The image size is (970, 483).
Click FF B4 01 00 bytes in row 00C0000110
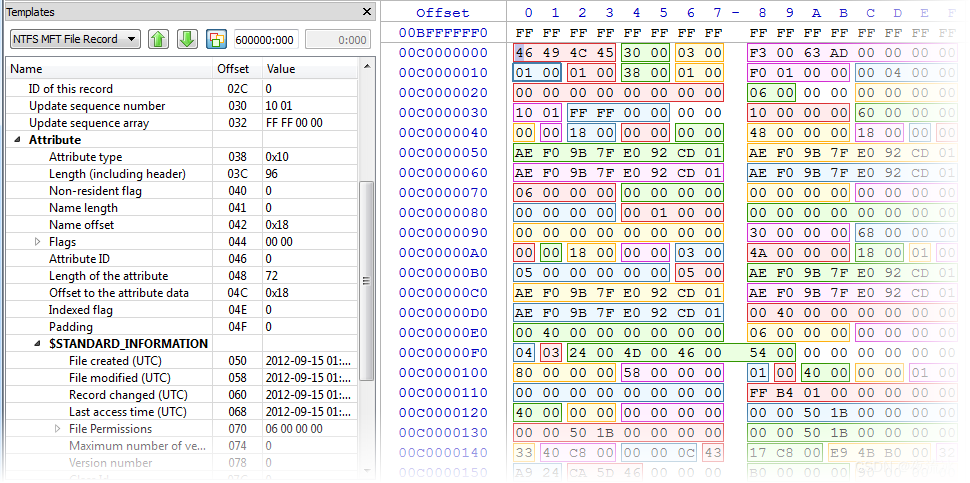tap(798, 392)
